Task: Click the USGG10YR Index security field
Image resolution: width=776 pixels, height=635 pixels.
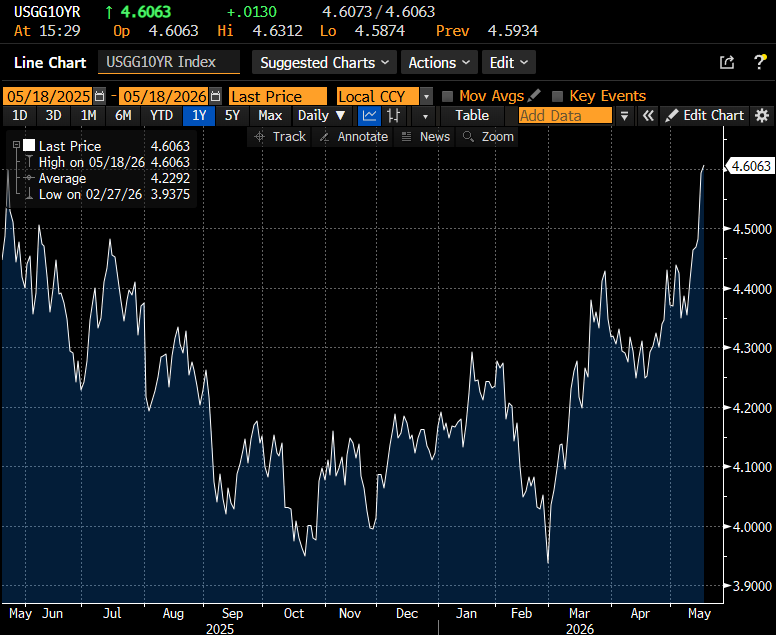Action: tap(169, 62)
